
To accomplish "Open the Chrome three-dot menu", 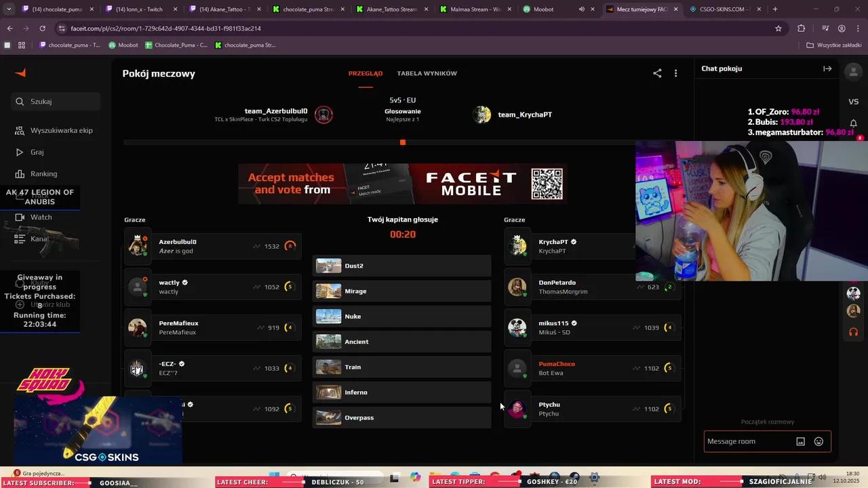I will coord(858,28).
